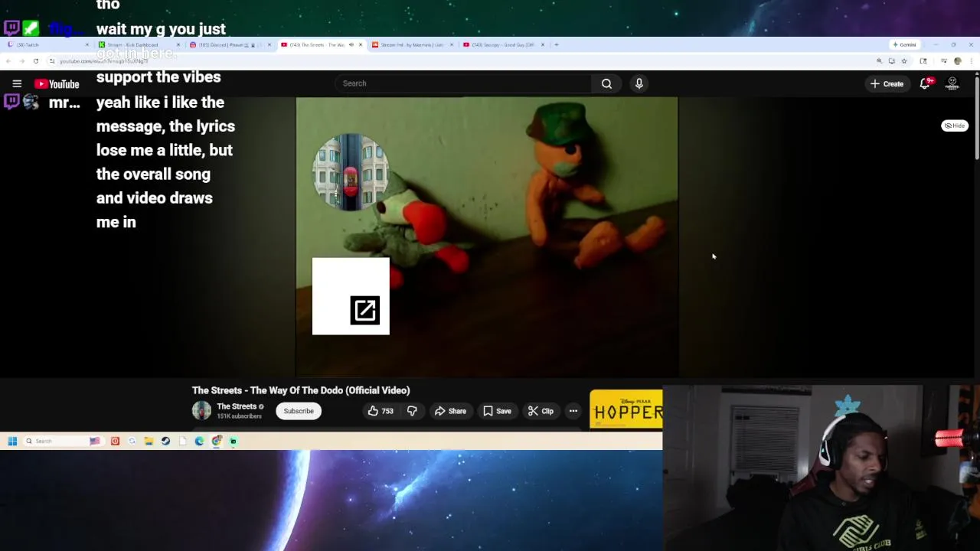
Task: Bookmark this page with the star icon
Action: (x=904, y=61)
